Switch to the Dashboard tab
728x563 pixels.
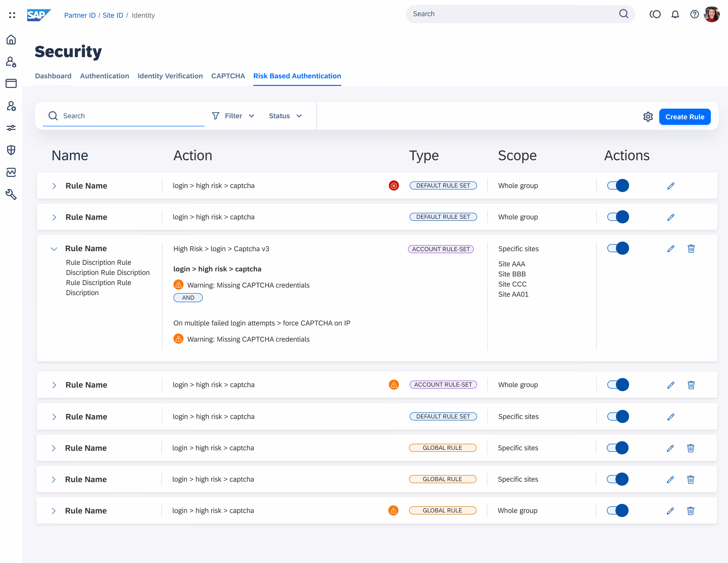[x=53, y=76]
